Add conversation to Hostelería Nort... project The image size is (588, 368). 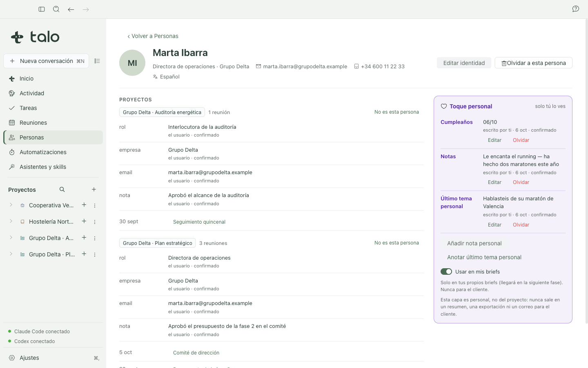(x=84, y=221)
